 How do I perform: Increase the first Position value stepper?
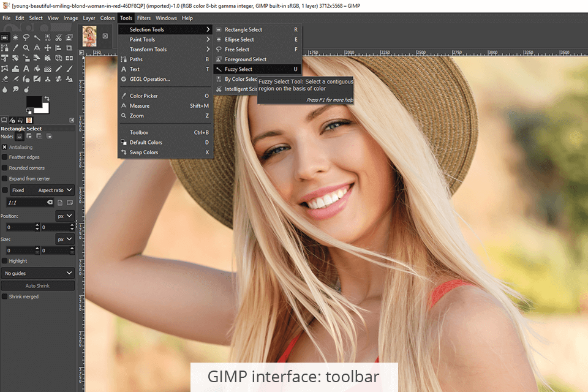(37, 225)
